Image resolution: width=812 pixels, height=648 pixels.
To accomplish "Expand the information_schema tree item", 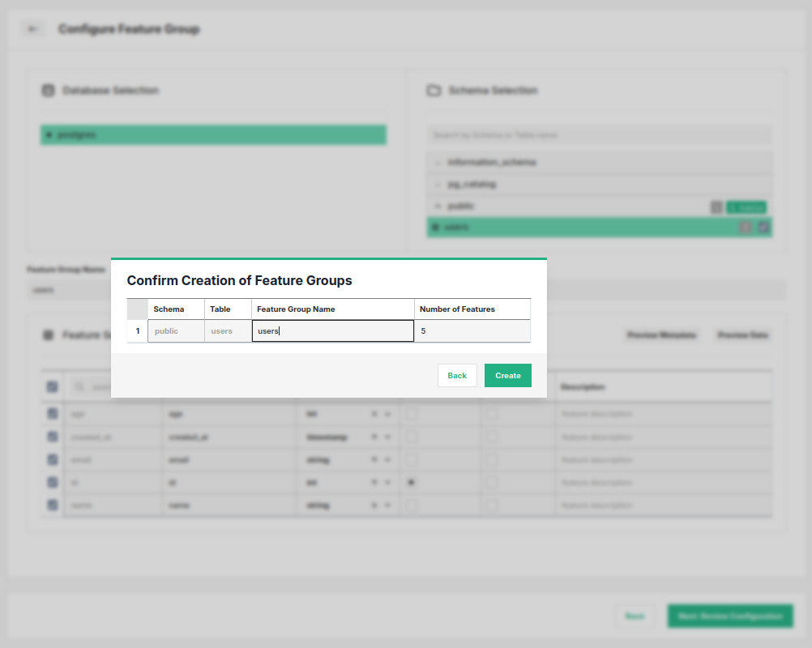I will [437, 162].
